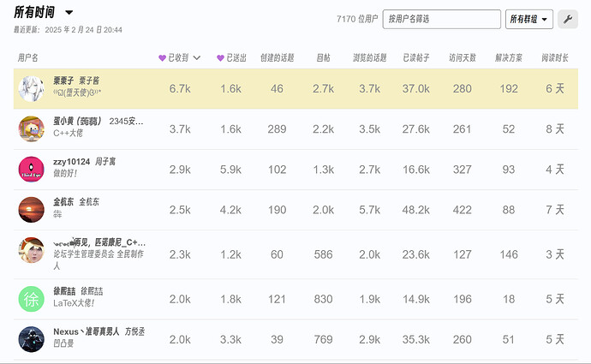Click the green 徐 letter avatar
The height and width of the screenshot is (364, 591).
[32, 299]
